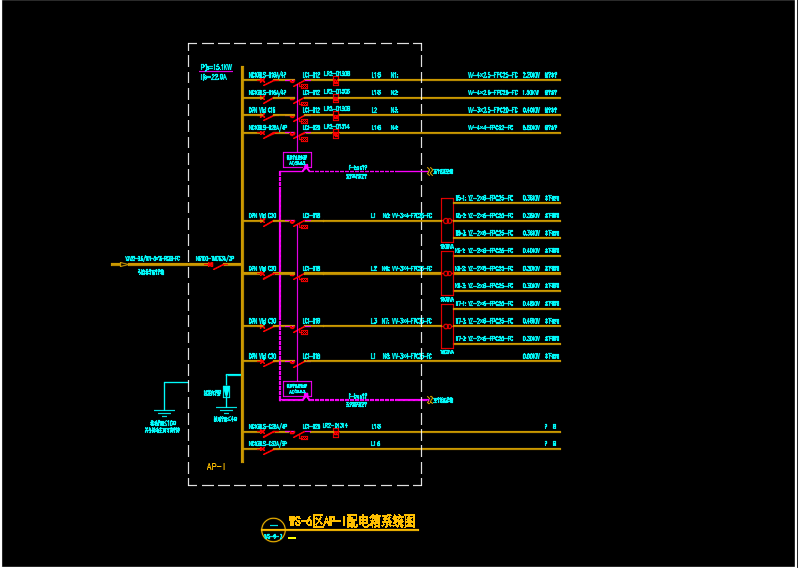Select the N3: circuit number label
798x568 pixels.
point(394,110)
